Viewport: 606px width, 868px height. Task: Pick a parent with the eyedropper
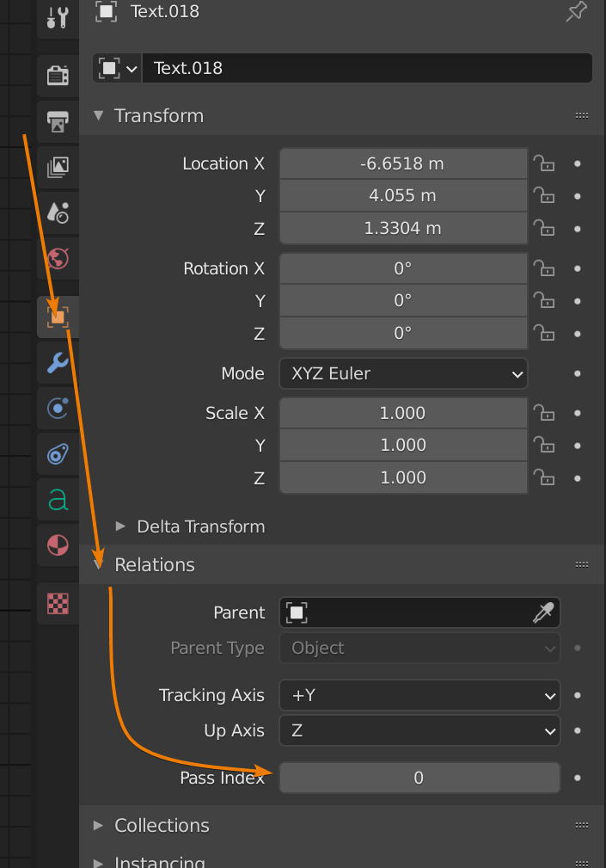pyautogui.click(x=544, y=613)
